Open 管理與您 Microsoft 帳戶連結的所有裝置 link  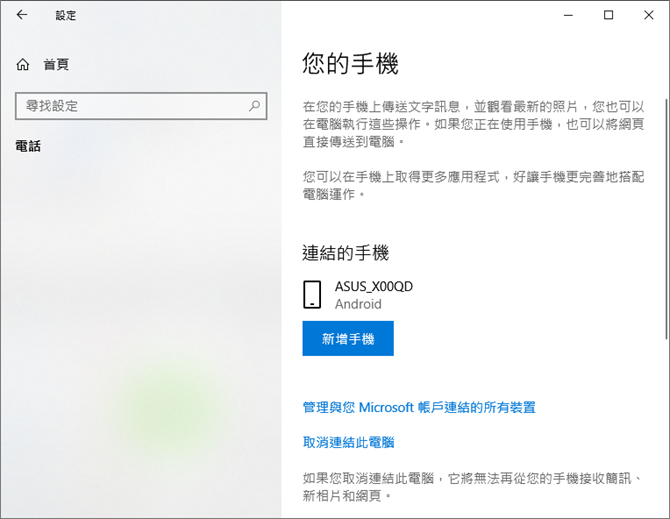pyautogui.click(x=419, y=407)
